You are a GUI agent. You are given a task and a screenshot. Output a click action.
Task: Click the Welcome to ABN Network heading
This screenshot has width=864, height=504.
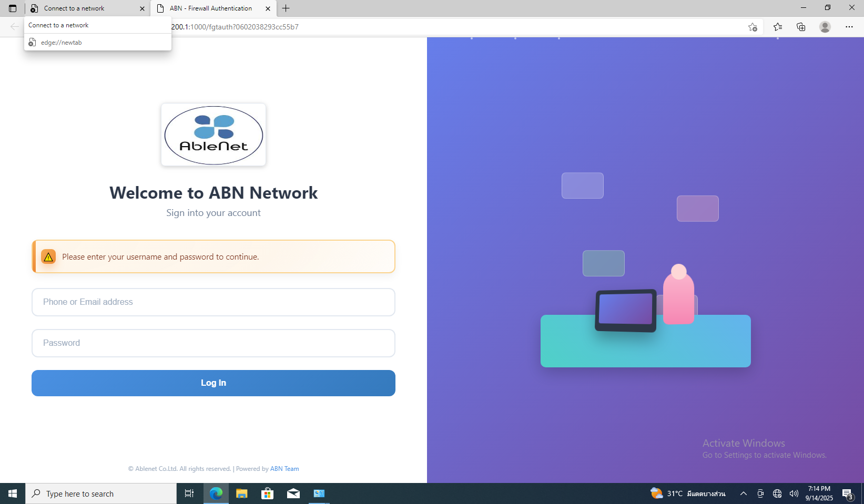click(214, 193)
